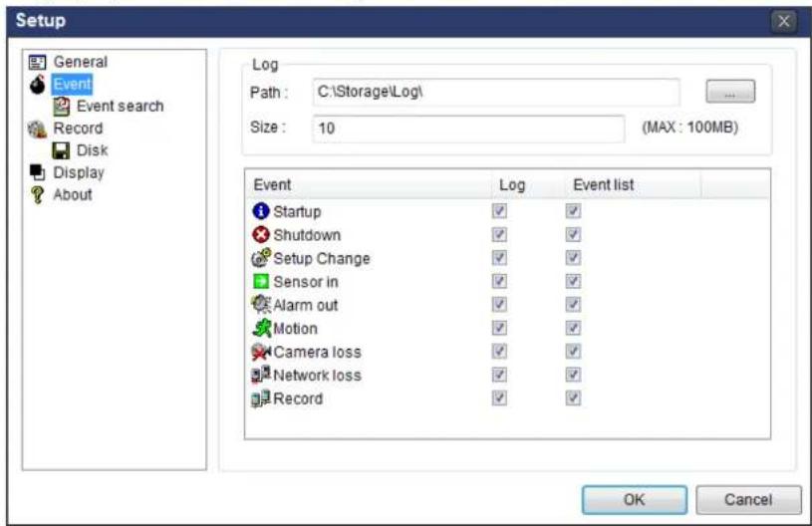Click the crossed-out Camera loss icon
The height and width of the screenshot is (526, 812).
261,352
